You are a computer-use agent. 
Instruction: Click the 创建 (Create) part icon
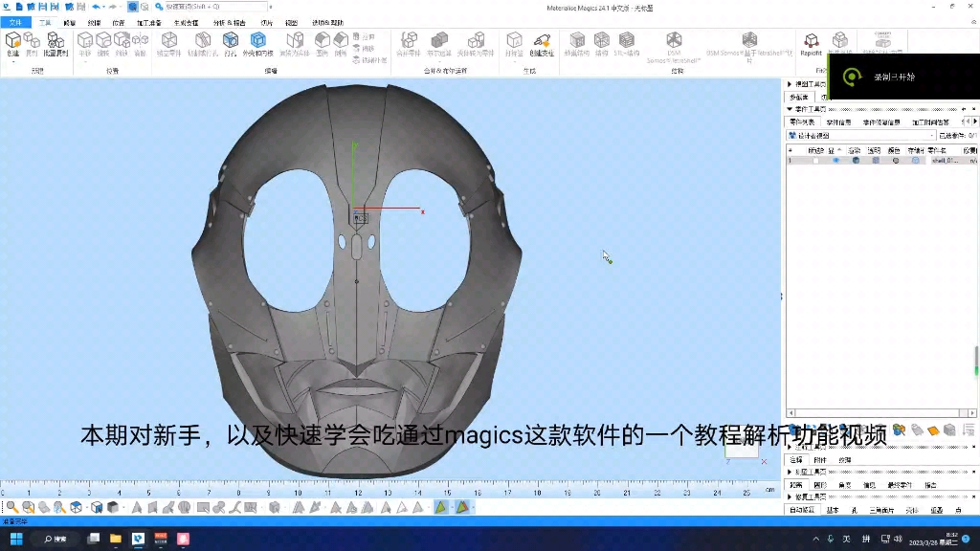(12, 41)
